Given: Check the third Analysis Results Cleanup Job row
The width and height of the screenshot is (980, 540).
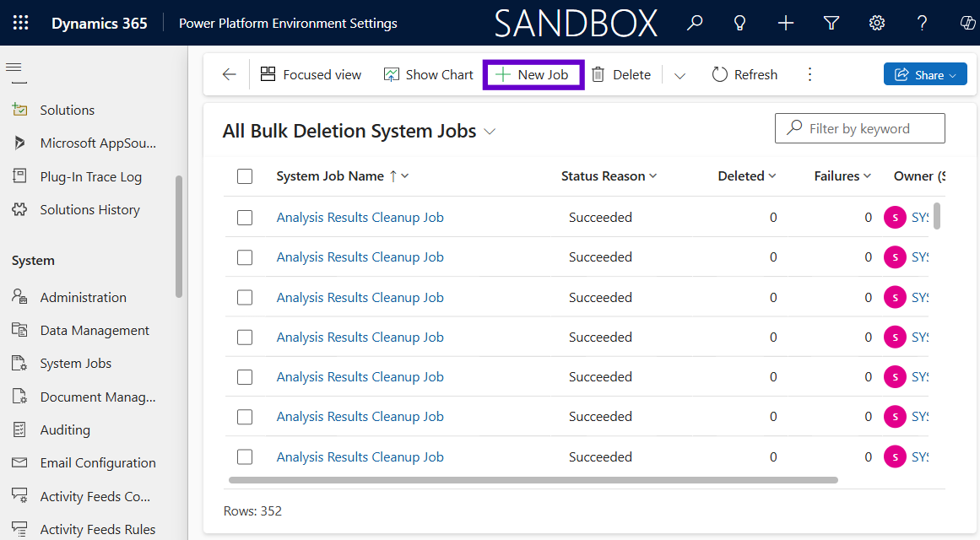Looking at the screenshot, I should point(245,298).
